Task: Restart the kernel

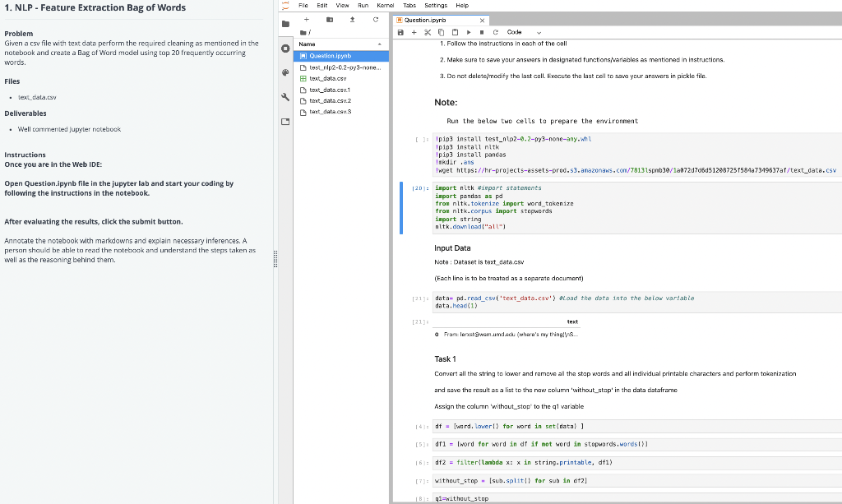Action: point(495,32)
